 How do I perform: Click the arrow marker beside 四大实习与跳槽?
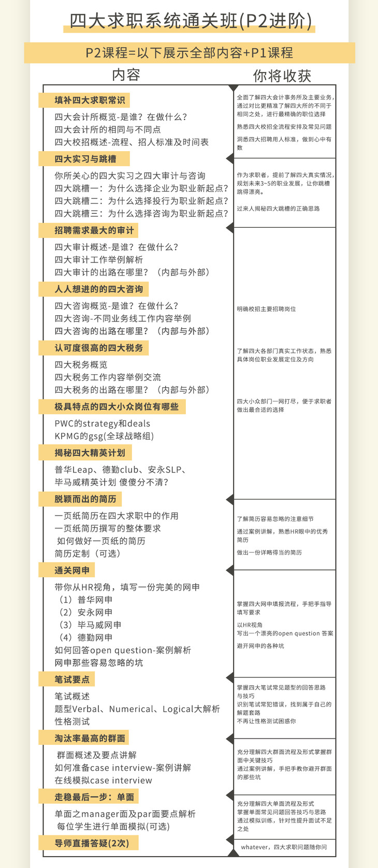pyautogui.click(x=230, y=158)
